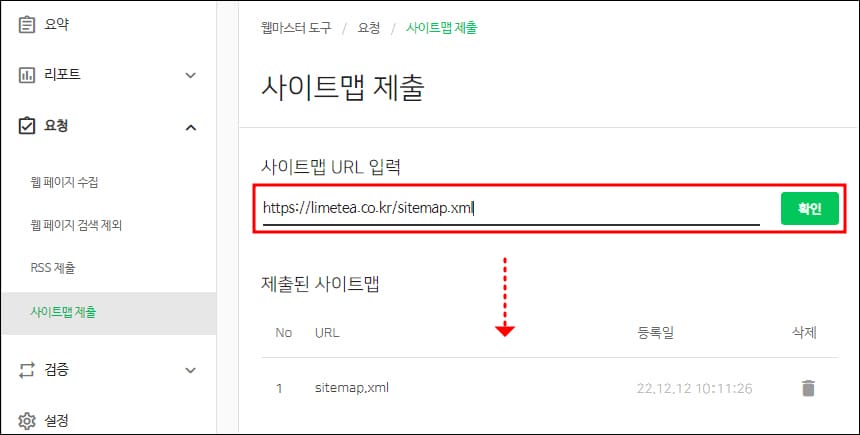Viewport: 860px width, 435px height.
Task: Go to 웹마스터 도구 breadcrumb
Action: (x=296, y=28)
